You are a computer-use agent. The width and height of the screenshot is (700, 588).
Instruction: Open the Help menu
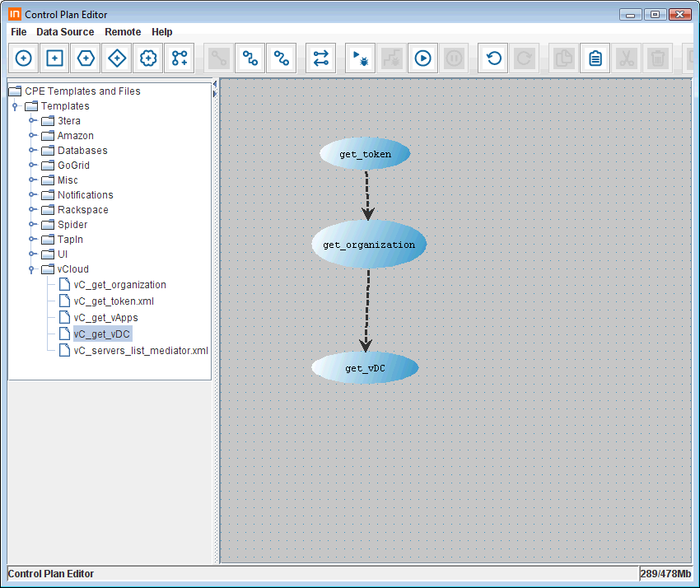(162, 32)
